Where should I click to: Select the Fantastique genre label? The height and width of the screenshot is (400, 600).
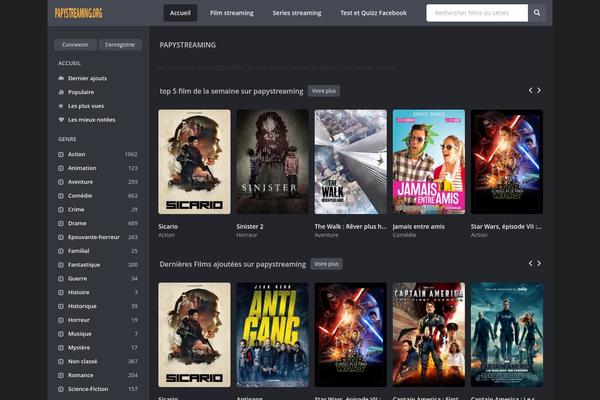coord(84,264)
